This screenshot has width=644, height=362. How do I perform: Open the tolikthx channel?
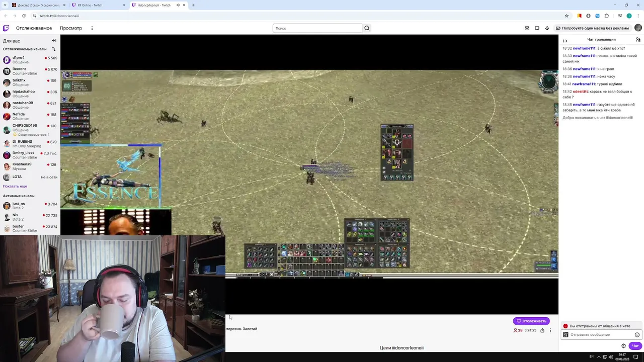[x=30, y=82]
